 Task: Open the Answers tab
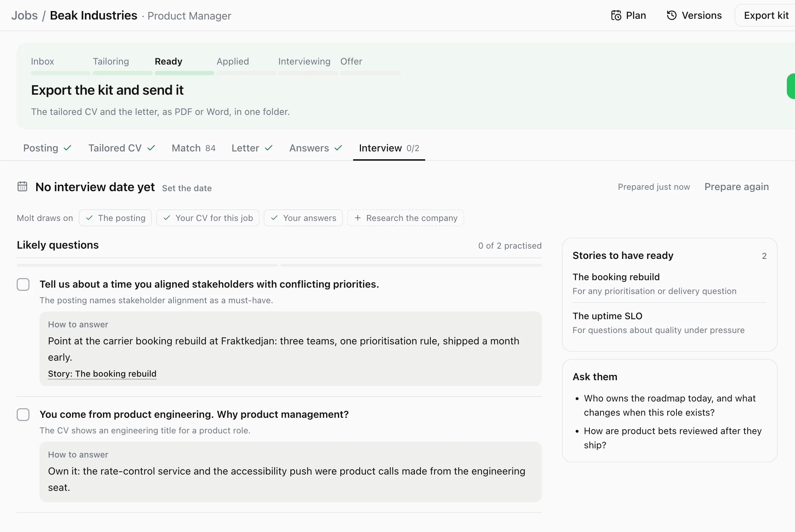[x=316, y=148]
